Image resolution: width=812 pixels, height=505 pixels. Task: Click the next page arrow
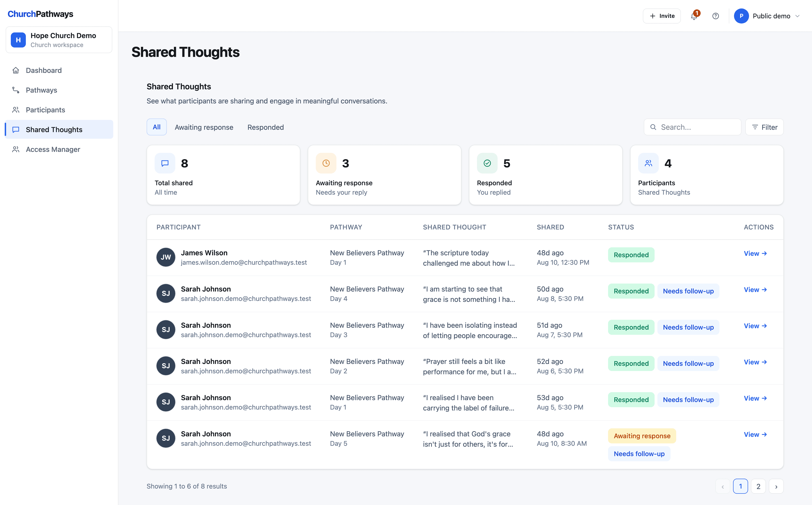(x=776, y=486)
